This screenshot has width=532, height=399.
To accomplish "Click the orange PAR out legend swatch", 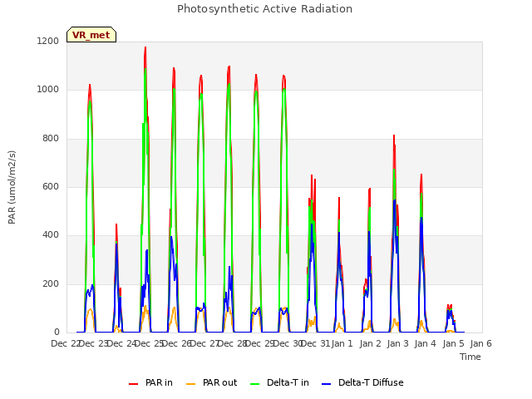I will coord(191,384).
